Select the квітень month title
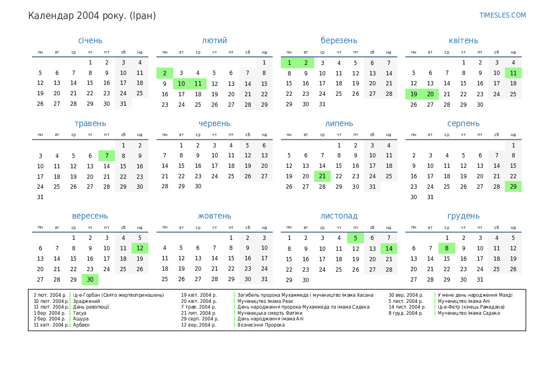Viewport: 554px width, 392px height. coord(463,41)
